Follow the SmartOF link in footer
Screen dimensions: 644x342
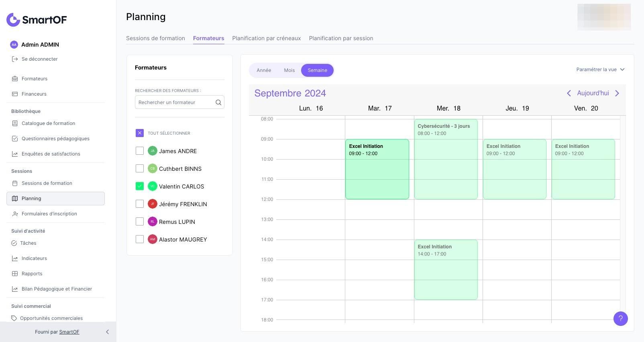click(x=69, y=332)
